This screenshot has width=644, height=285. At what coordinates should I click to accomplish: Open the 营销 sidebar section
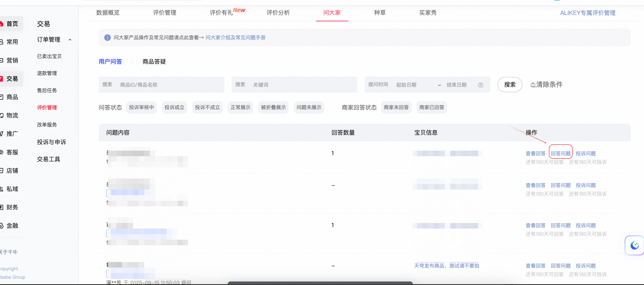pyautogui.click(x=9, y=60)
